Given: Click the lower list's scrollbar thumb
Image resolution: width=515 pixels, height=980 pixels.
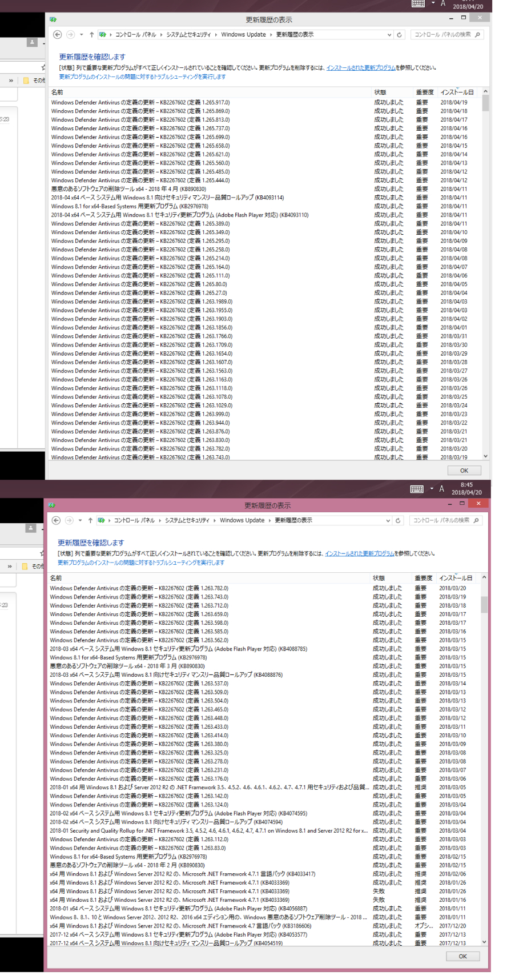Looking at the screenshot, I should click(x=484, y=605).
